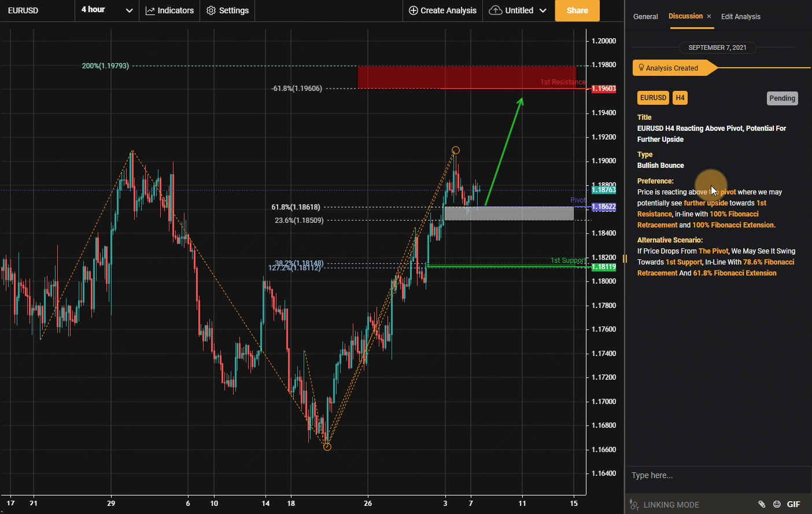
Task: Click the Bullish Bounce type text
Action: pos(660,166)
